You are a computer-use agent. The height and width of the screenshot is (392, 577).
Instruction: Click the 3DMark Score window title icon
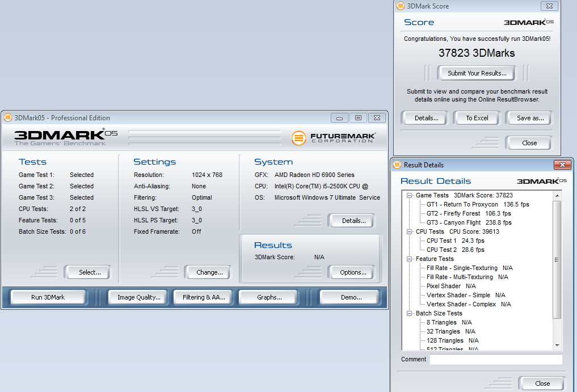[400, 6]
